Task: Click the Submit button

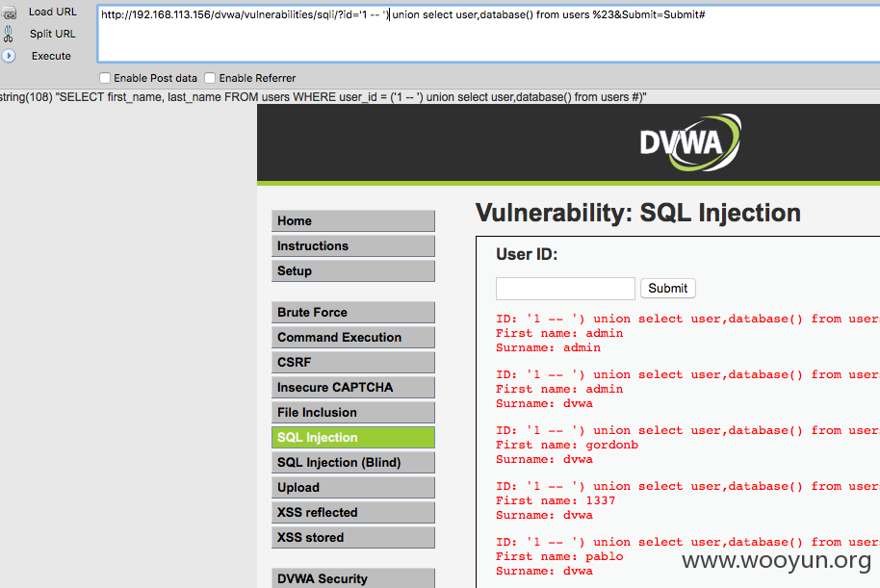Action: click(x=668, y=289)
